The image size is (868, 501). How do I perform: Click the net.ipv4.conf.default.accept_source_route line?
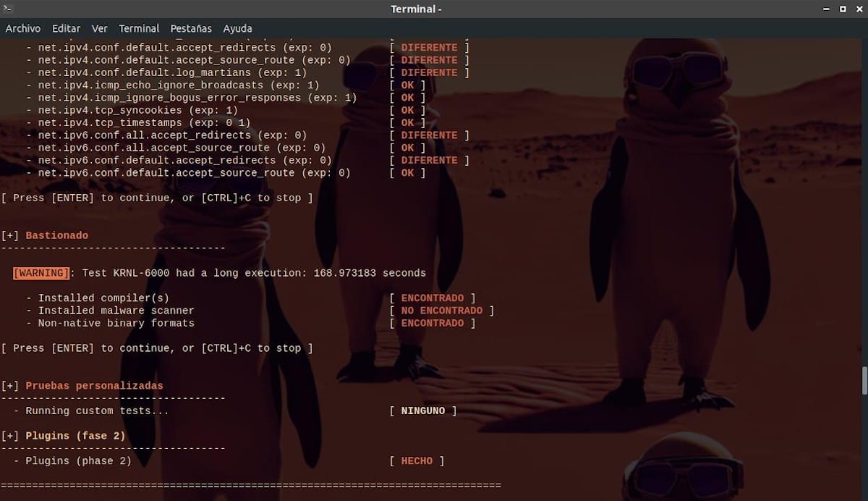pyautogui.click(x=188, y=60)
